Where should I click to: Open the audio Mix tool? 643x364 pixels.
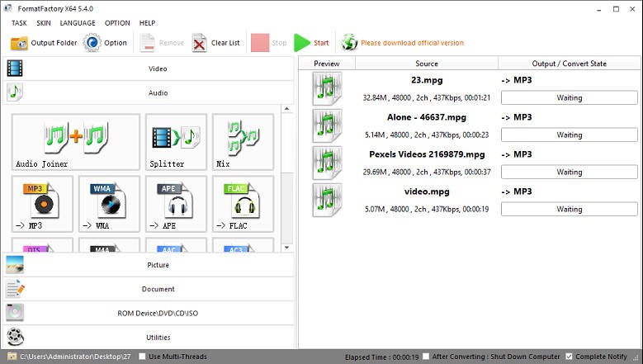(x=243, y=142)
